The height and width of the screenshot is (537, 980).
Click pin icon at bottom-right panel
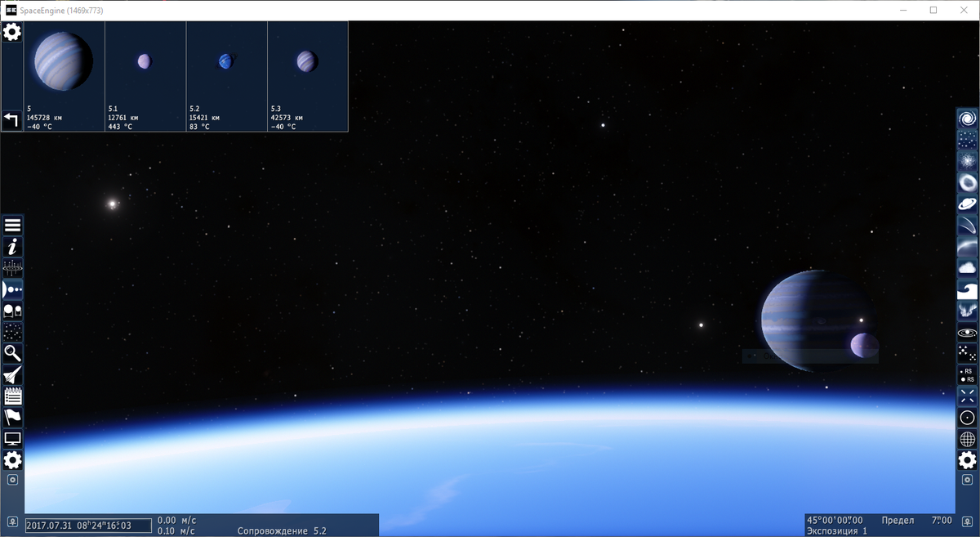click(x=968, y=521)
